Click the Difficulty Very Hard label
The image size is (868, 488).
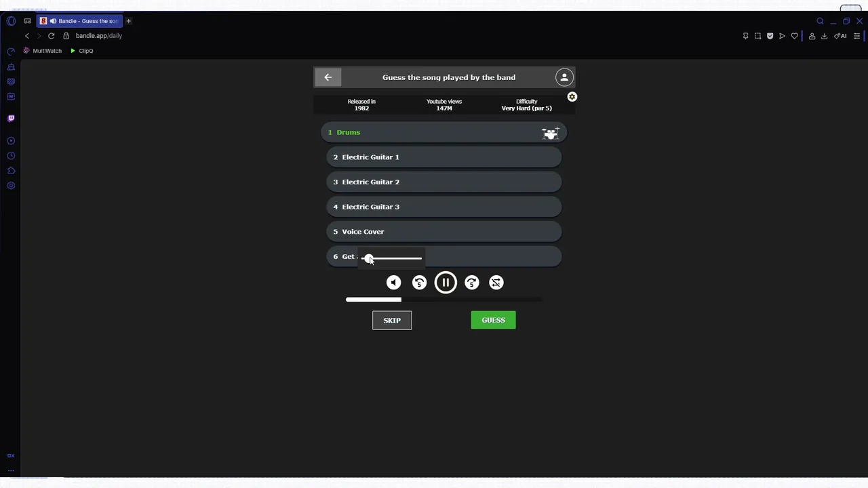(526, 104)
